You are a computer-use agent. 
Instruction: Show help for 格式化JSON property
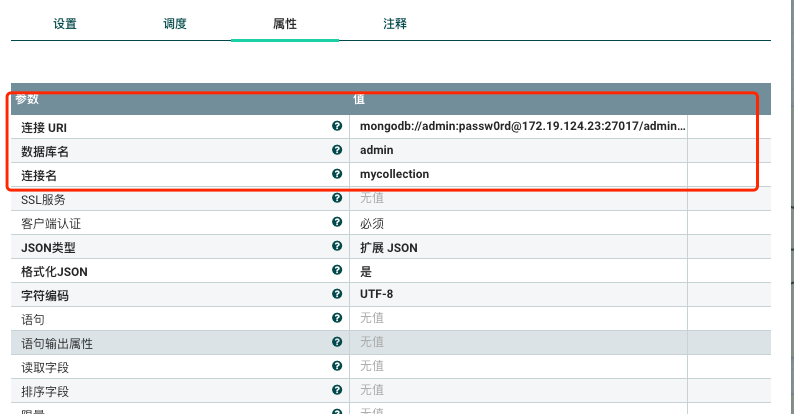[x=337, y=270]
